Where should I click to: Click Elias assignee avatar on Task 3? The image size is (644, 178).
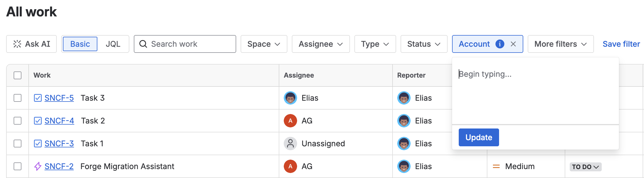pos(290,98)
